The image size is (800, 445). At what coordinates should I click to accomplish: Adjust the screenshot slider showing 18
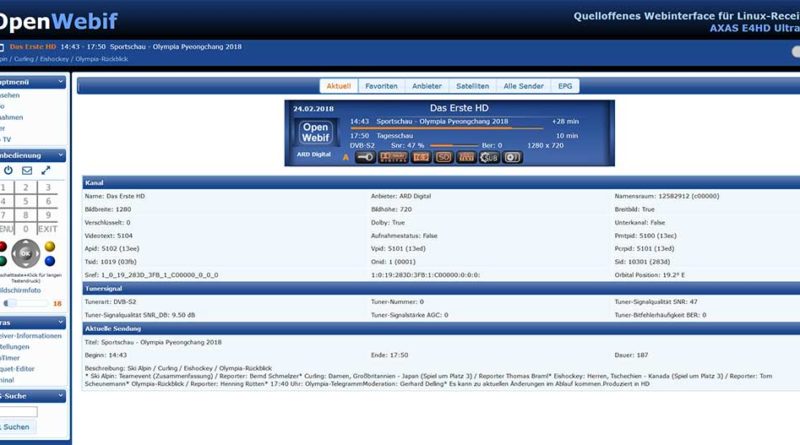click(26, 303)
